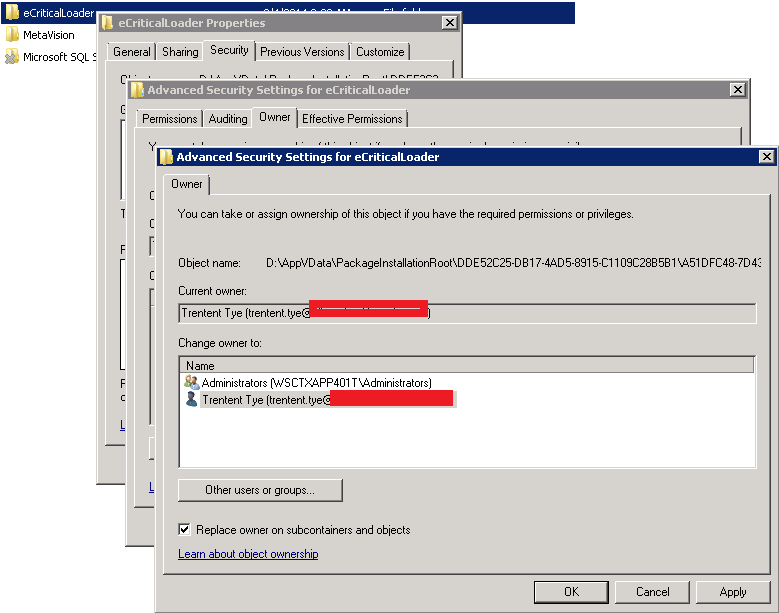Open the Effective Permissions tab

pyautogui.click(x=352, y=119)
